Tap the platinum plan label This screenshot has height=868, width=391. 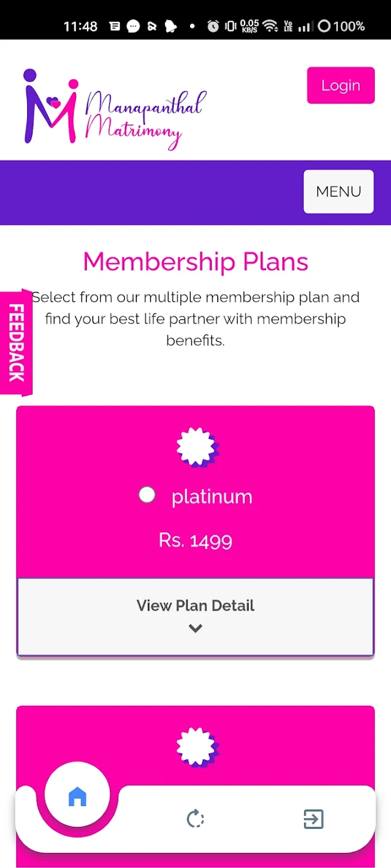pyautogui.click(x=212, y=497)
